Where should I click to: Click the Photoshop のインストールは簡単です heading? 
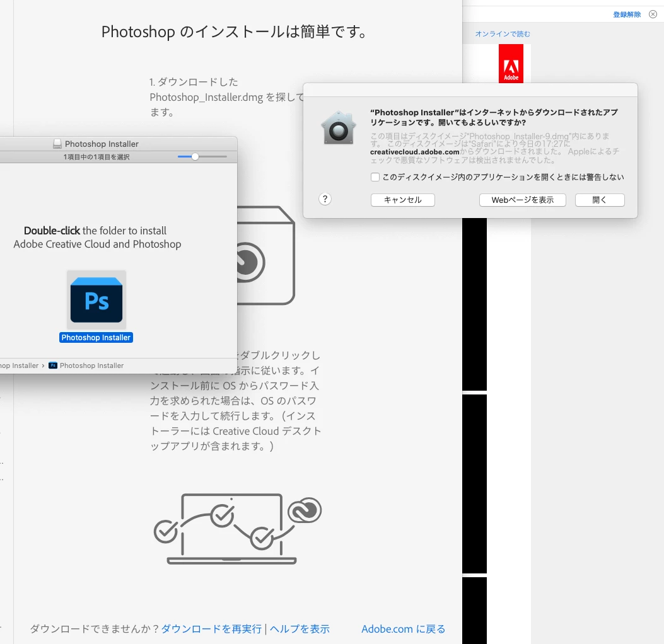pos(234,32)
